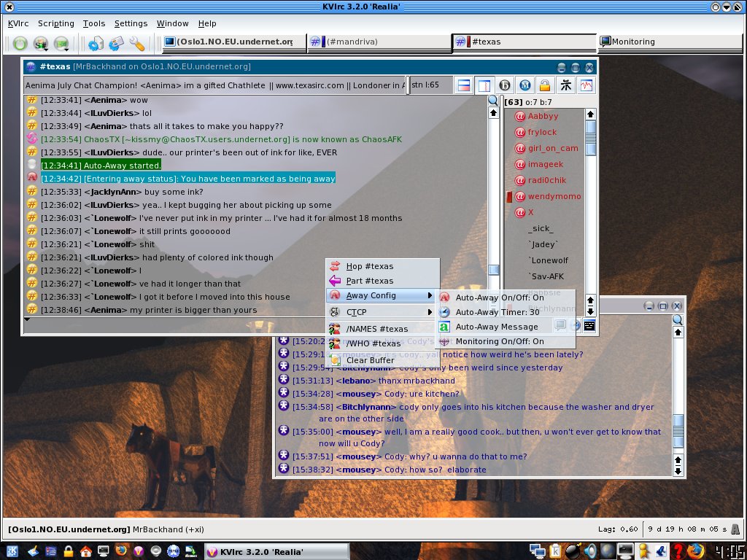The width and height of the screenshot is (747, 560).
Task: Select Hop #texas in the context menu
Action: [382, 266]
